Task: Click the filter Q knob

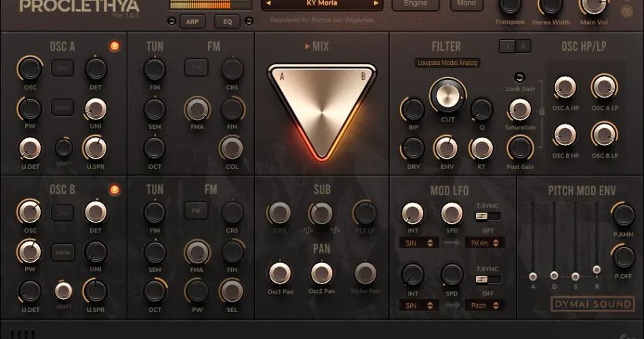Action: tap(481, 109)
